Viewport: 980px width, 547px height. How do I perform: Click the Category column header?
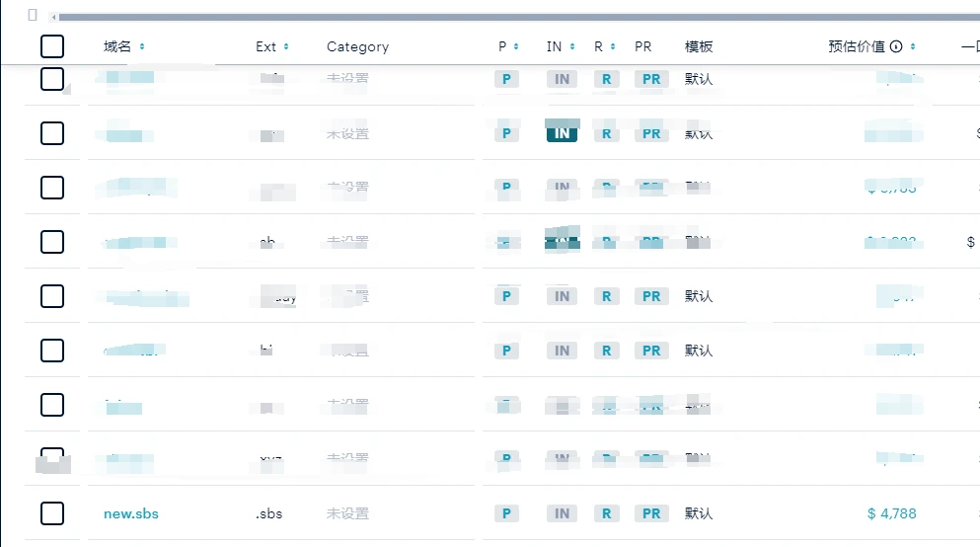tap(357, 46)
